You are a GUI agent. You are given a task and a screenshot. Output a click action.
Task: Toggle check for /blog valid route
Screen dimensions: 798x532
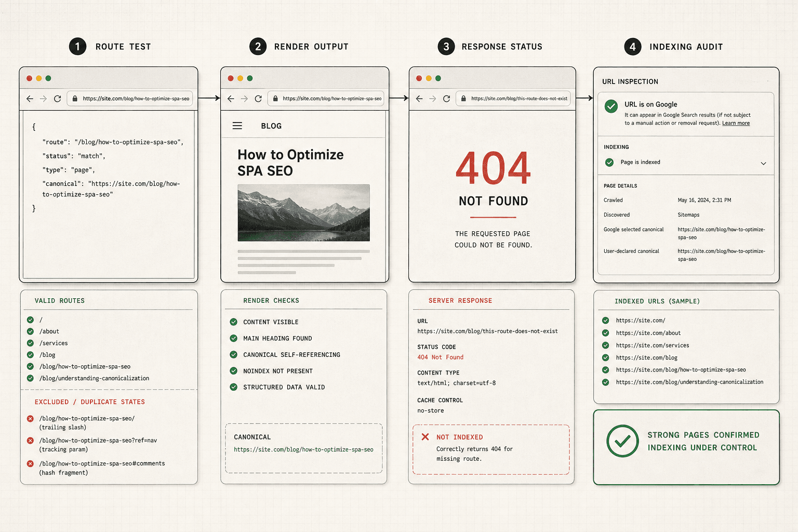[30, 355]
